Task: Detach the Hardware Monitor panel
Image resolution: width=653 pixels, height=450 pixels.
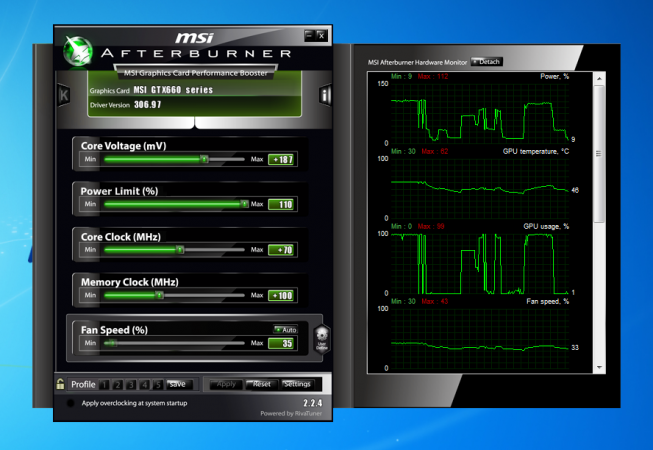Action: (487, 62)
